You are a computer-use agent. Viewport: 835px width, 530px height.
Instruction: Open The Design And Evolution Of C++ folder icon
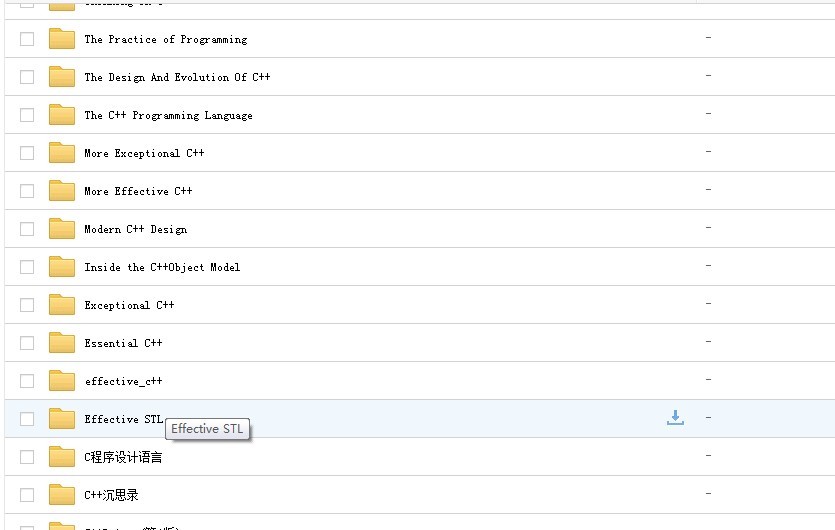(x=62, y=77)
